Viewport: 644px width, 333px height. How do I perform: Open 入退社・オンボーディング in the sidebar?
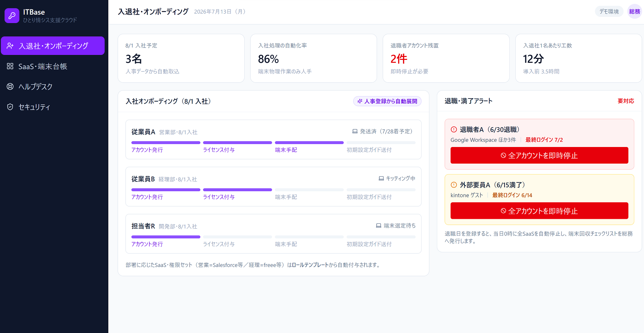pos(53,46)
